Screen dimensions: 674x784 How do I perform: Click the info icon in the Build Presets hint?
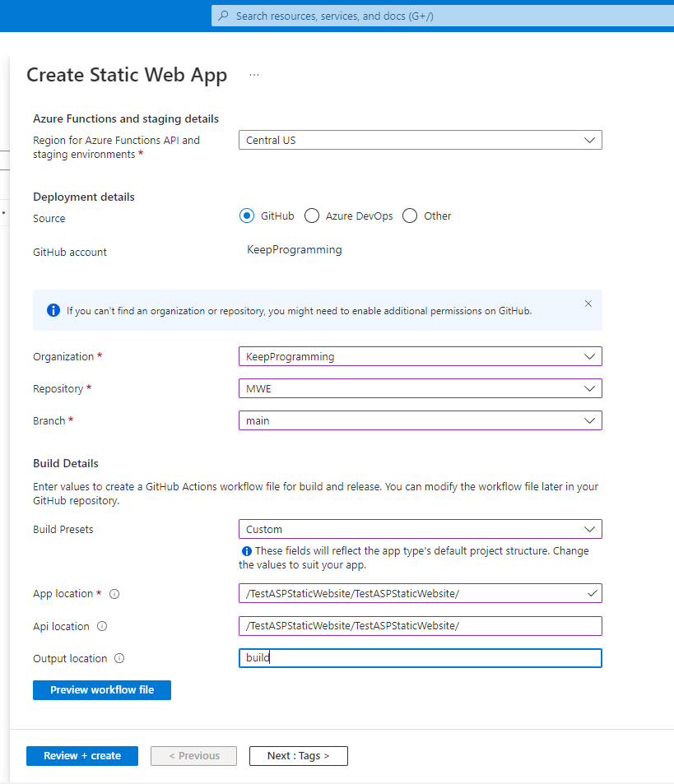click(247, 551)
